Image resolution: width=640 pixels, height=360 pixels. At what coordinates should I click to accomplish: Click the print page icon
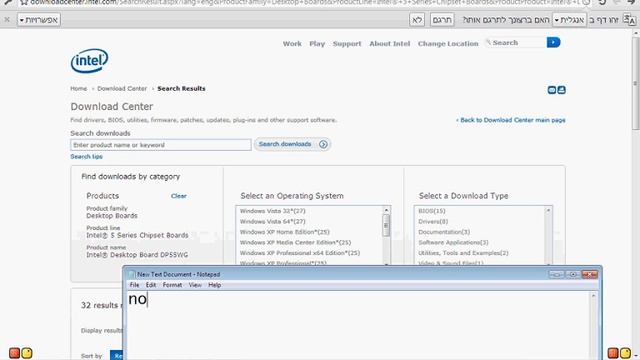pos(562,90)
